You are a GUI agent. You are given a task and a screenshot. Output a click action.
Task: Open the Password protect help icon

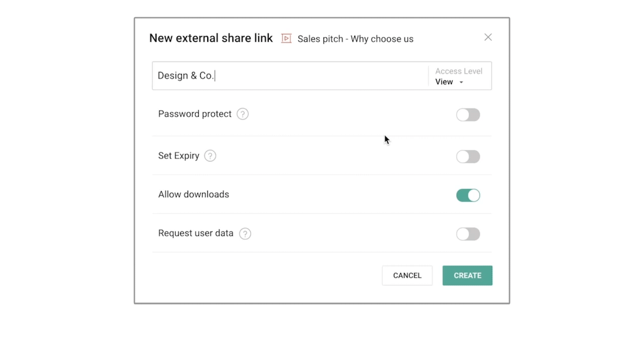tap(243, 114)
